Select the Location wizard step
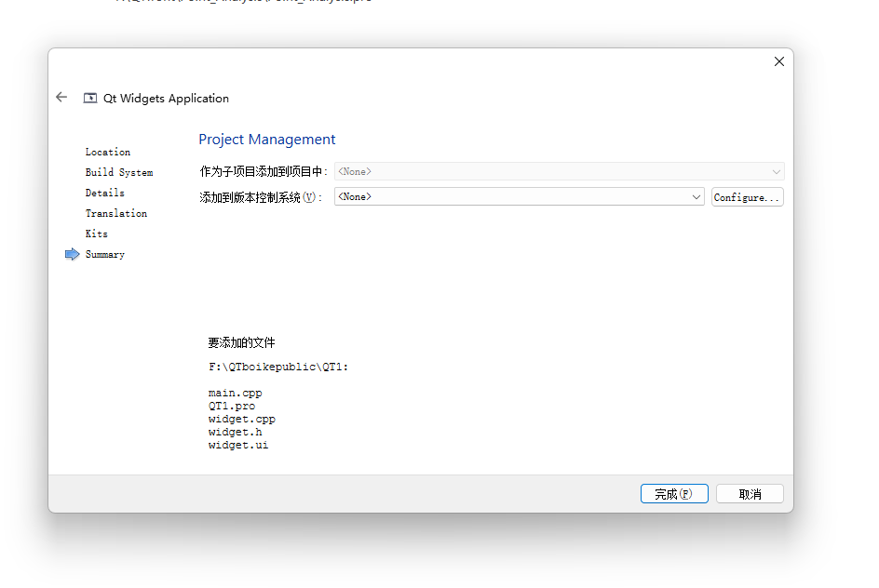This screenshot has height=588, width=879. point(108,152)
